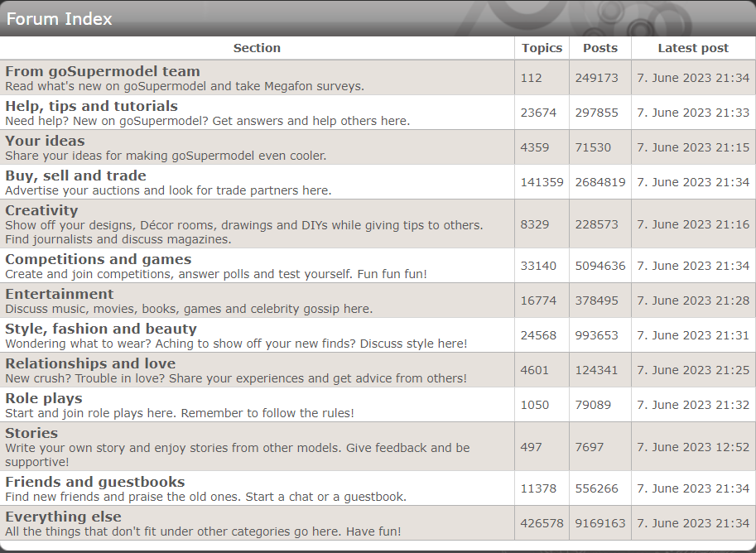Click the latest post date for Stories
This screenshot has height=553, width=756.
pyautogui.click(x=692, y=446)
